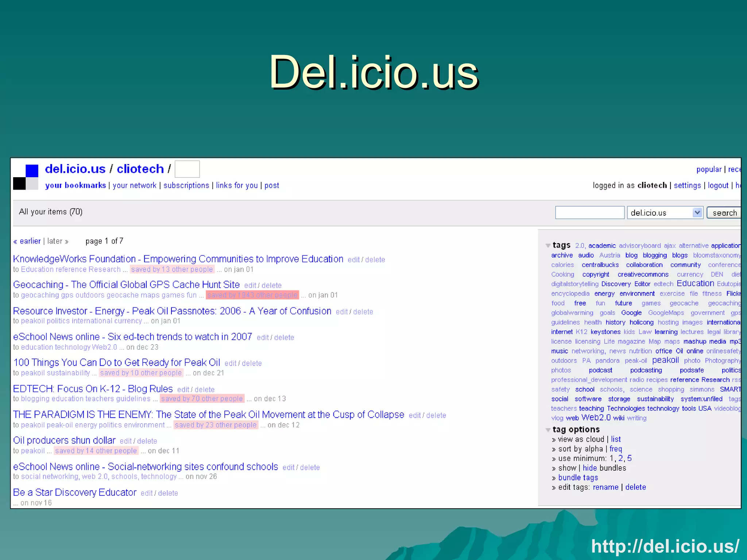The height and width of the screenshot is (560, 747).
Task: Open your network page
Action: coord(135,185)
